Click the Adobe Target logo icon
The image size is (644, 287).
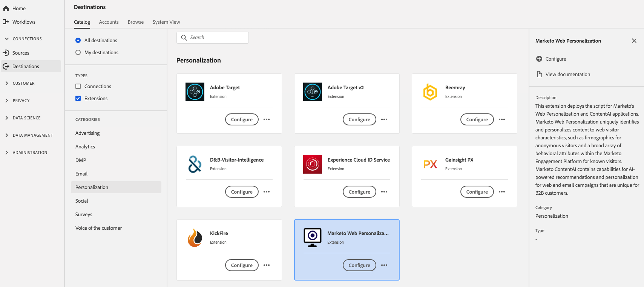pos(195,92)
